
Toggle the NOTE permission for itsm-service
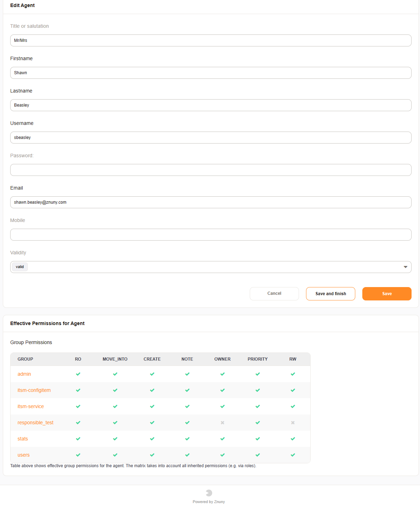(x=187, y=406)
